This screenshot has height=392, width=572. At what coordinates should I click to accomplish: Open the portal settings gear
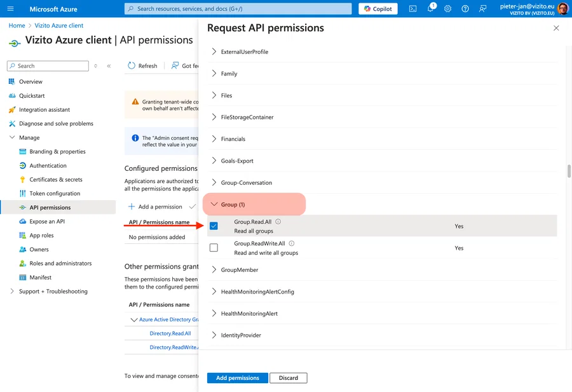click(447, 8)
